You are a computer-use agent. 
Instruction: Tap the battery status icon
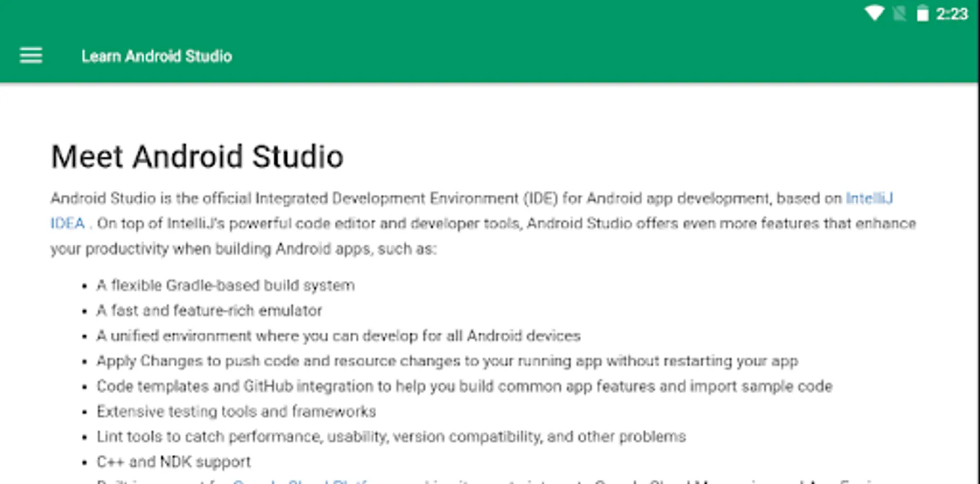[x=922, y=13]
